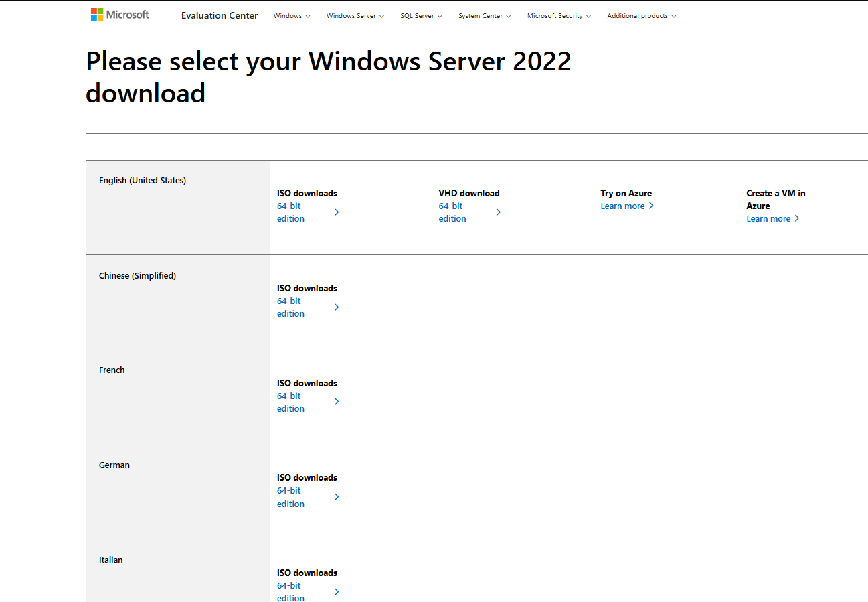Click the VHD download heading
The image size is (868, 602).
[x=469, y=193]
